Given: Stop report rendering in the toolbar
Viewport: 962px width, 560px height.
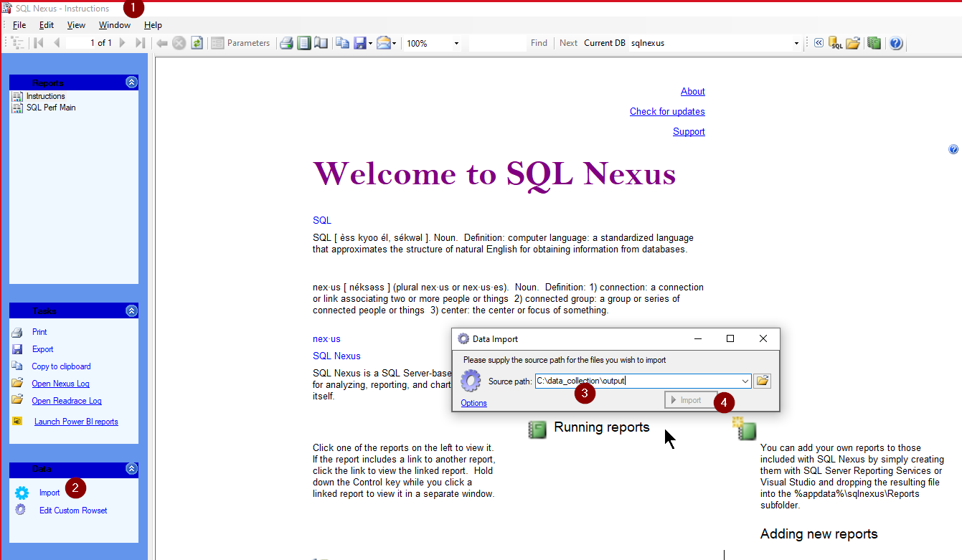Looking at the screenshot, I should click(179, 43).
